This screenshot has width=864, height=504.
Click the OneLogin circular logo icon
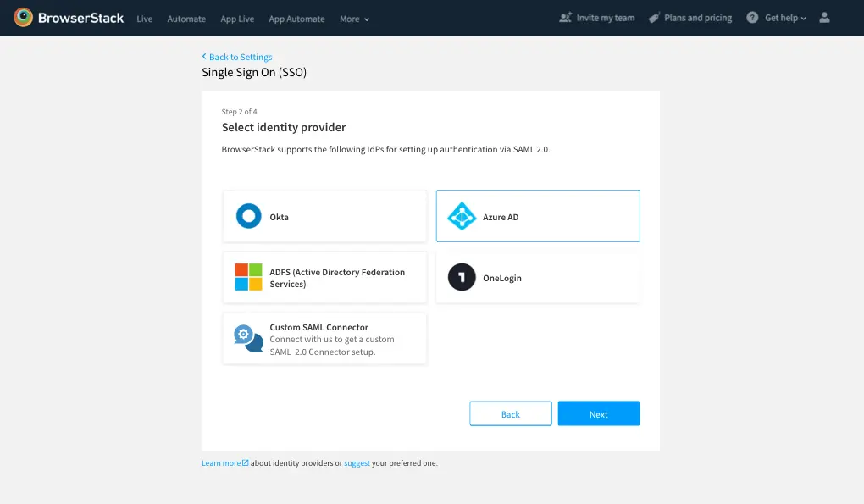click(x=462, y=277)
